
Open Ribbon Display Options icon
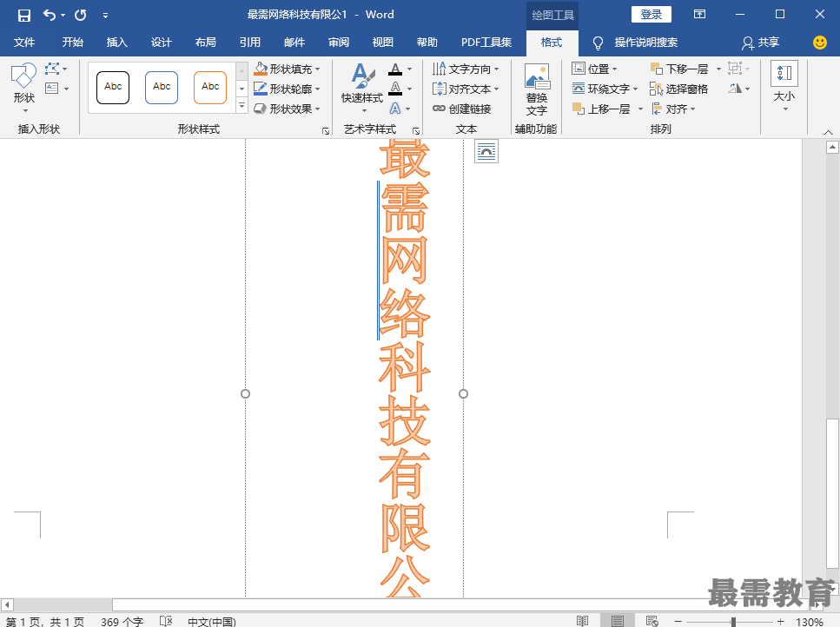(x=699, y=15)
